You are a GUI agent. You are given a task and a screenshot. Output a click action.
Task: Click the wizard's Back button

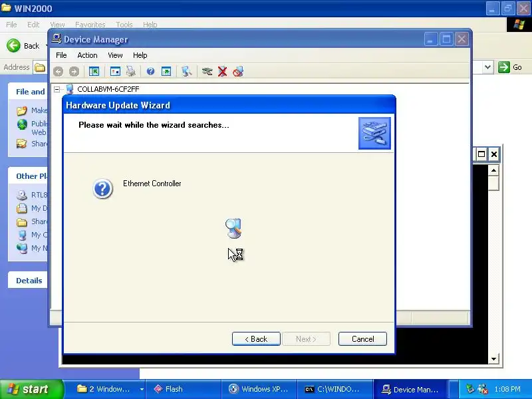click(256, 339)
